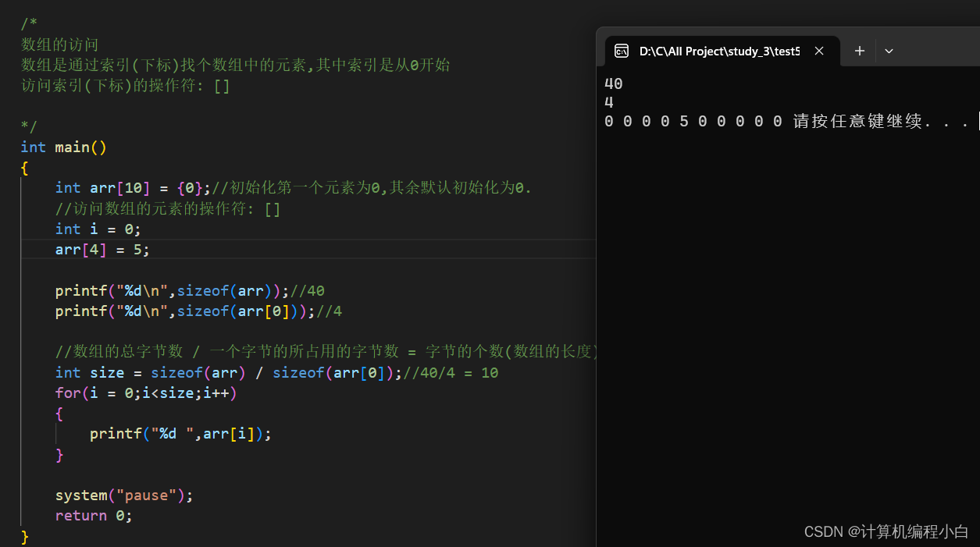Screen dimensions: 980x547
Task: Click the printf sizeof(arr[0]) line
Action: 198,311
